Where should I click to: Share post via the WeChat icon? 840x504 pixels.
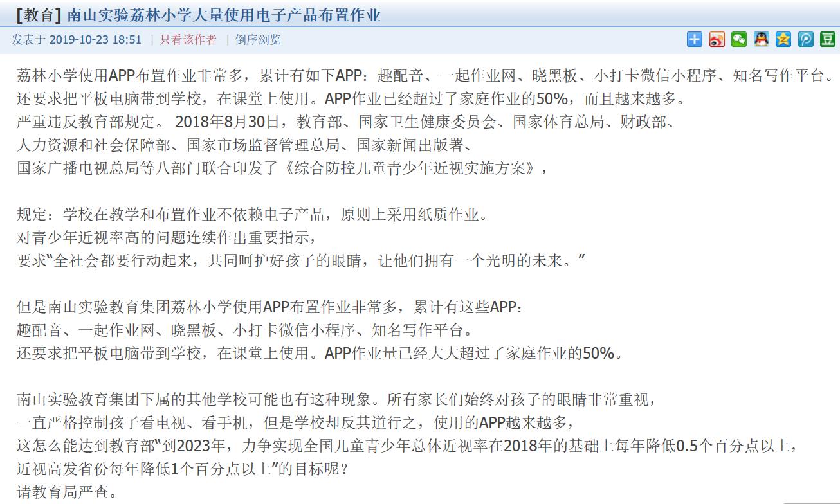pos(739,39)
